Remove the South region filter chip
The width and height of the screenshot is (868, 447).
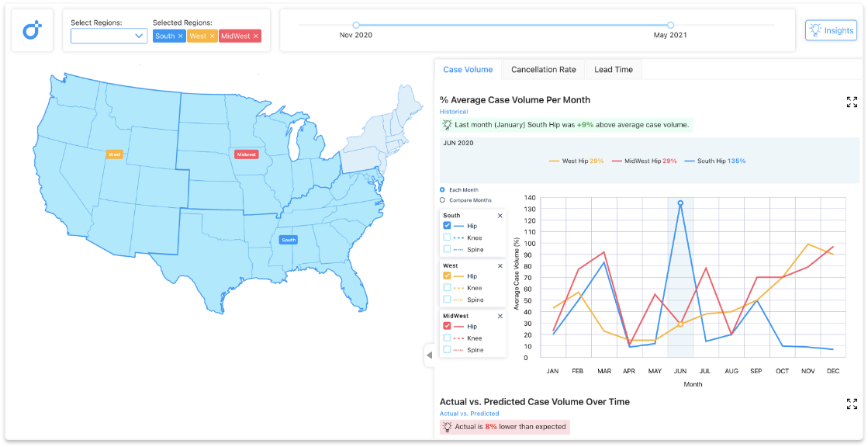coord(179,36)
